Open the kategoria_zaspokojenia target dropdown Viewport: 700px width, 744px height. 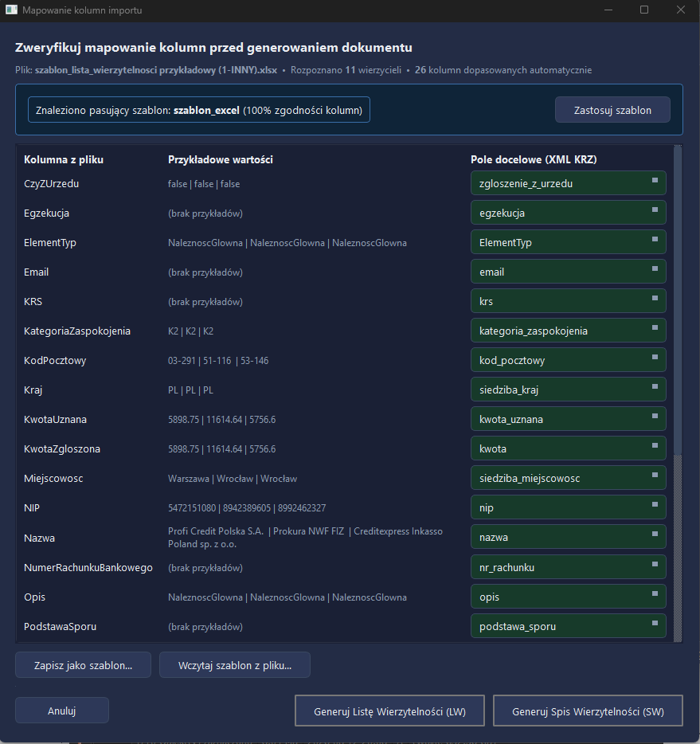click(568, 331)
